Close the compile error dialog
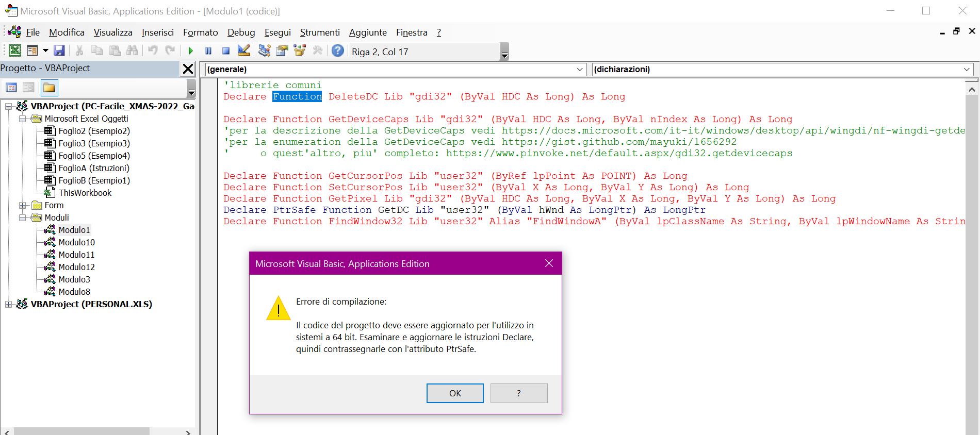 [549, 263]
